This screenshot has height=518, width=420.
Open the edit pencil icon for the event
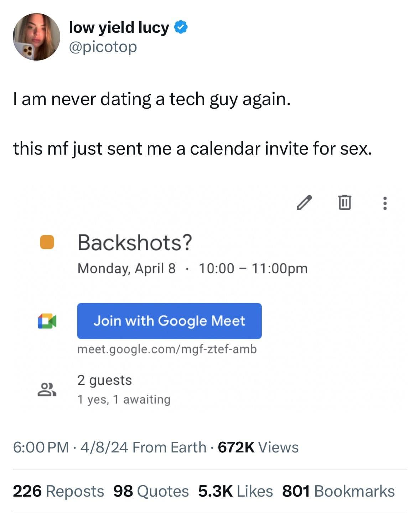point(305,204)
